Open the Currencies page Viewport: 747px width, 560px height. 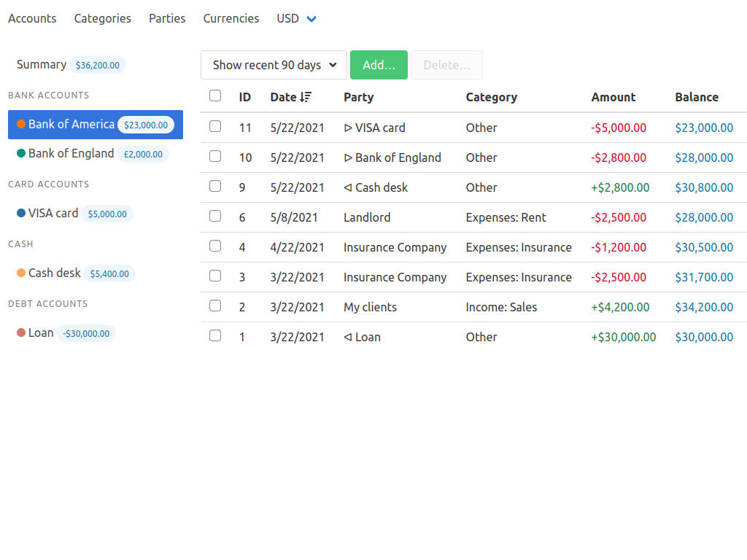point(231,18)
